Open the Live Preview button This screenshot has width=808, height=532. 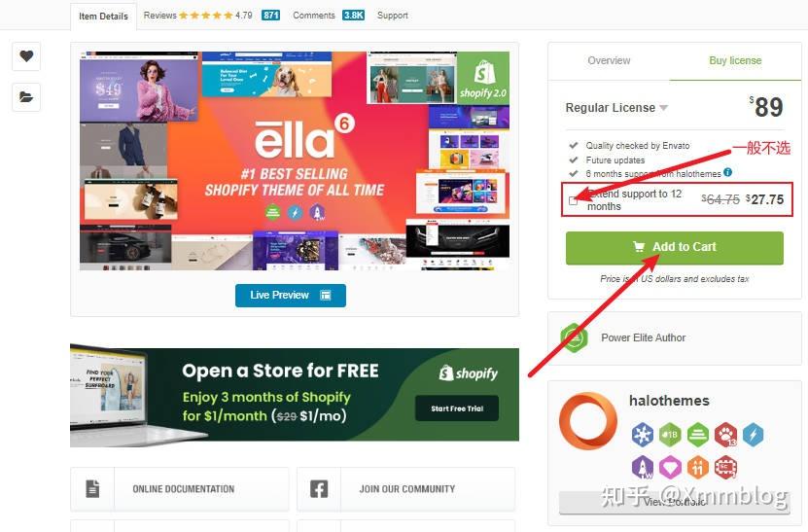coord(291,296)
